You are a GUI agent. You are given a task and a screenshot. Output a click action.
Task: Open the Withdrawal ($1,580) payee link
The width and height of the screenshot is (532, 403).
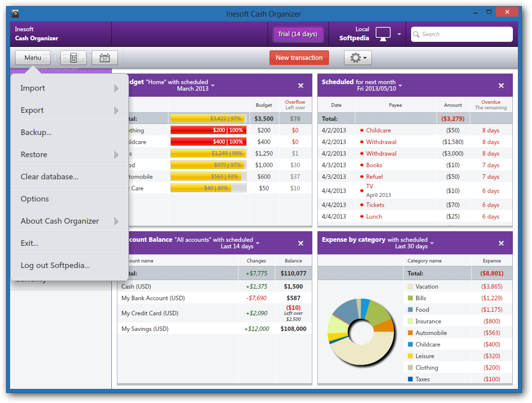pyautogui.click(x=381, y=142)
